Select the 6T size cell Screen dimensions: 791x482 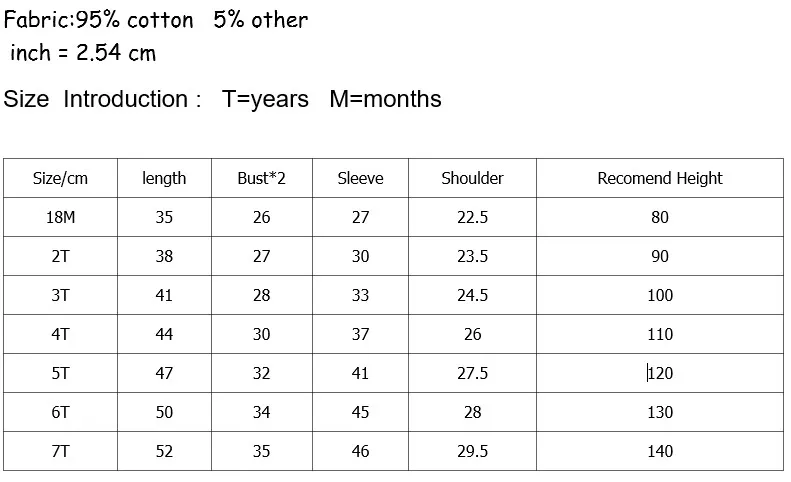[60, 412]
